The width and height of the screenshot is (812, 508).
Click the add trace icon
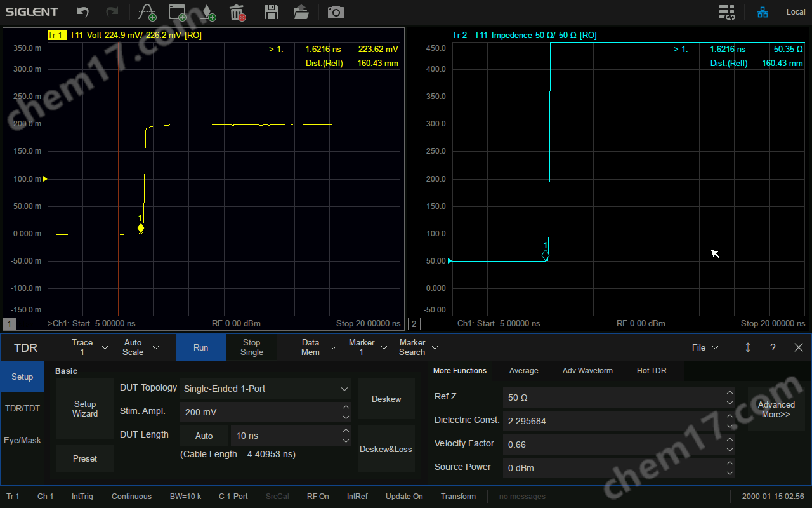pyautogui.click(x=147, y=12)
